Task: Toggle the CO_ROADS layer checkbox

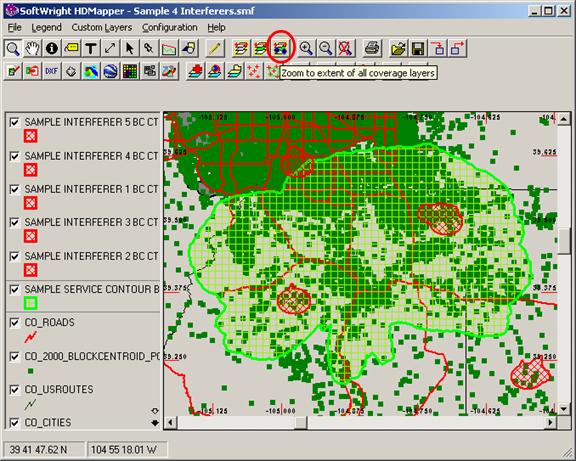Action: (x=14, y=323)
